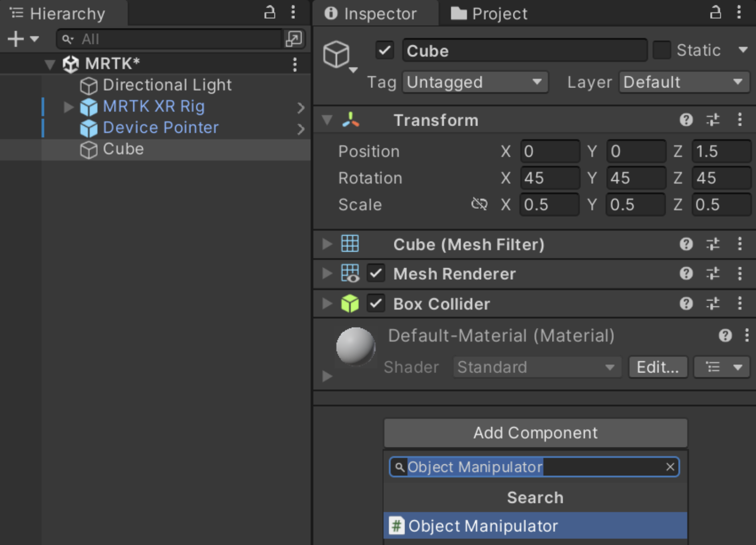This screenshot has height=545, width=756.
Task: Click the Default-Material preview sphere
Action: (356, 346)
